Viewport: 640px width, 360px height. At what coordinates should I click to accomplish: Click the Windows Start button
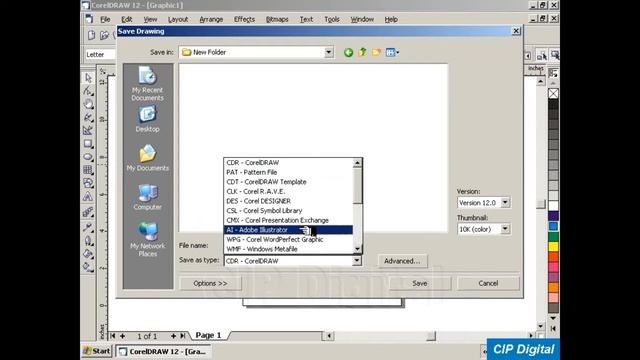(97, 351)
